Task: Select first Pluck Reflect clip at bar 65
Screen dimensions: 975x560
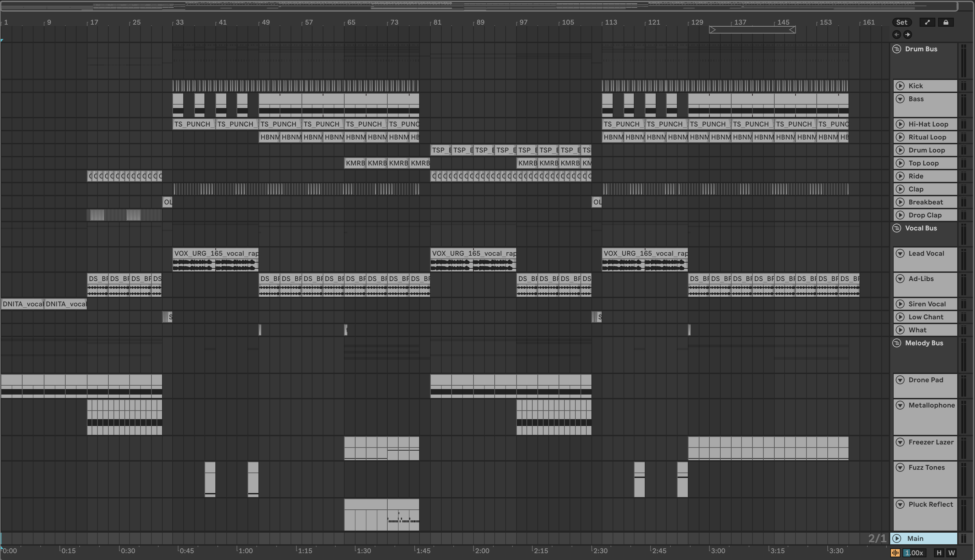Action: click(366, 515)
